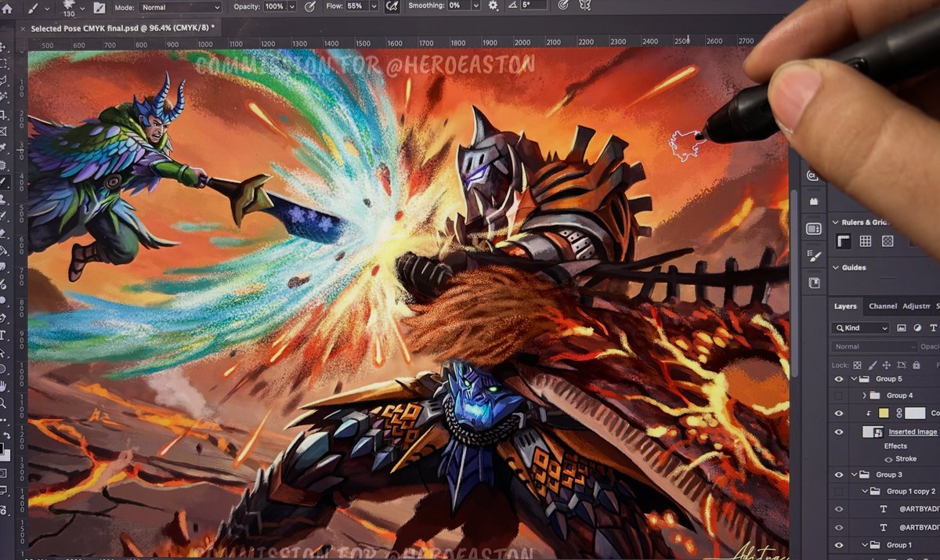Filter layers by type layers icon

point(933,328)
